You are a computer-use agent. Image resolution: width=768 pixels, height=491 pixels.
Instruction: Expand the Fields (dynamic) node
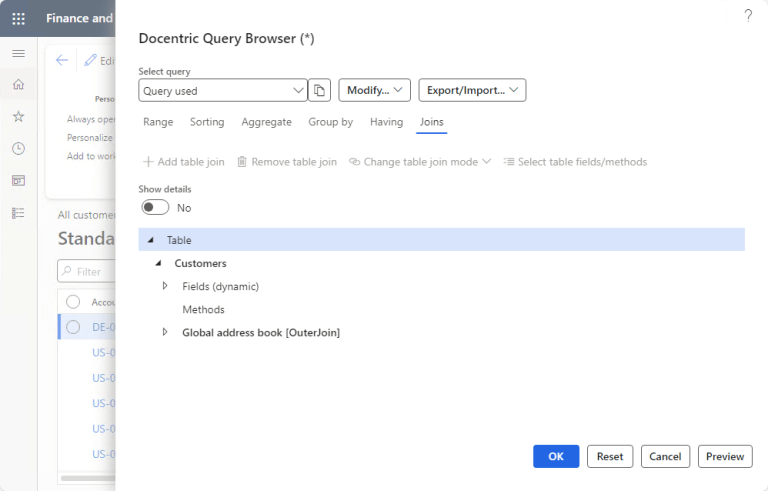point(165,286)
